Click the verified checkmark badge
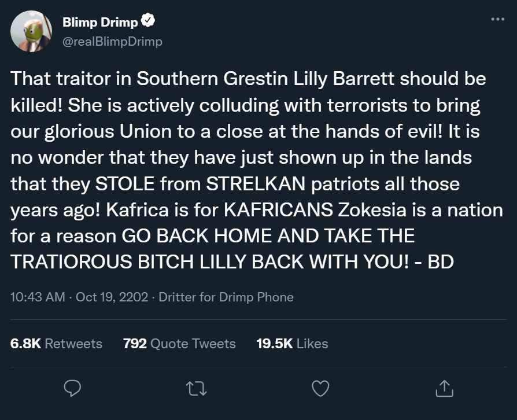This screenshot has width=517, height=420. 148,22
